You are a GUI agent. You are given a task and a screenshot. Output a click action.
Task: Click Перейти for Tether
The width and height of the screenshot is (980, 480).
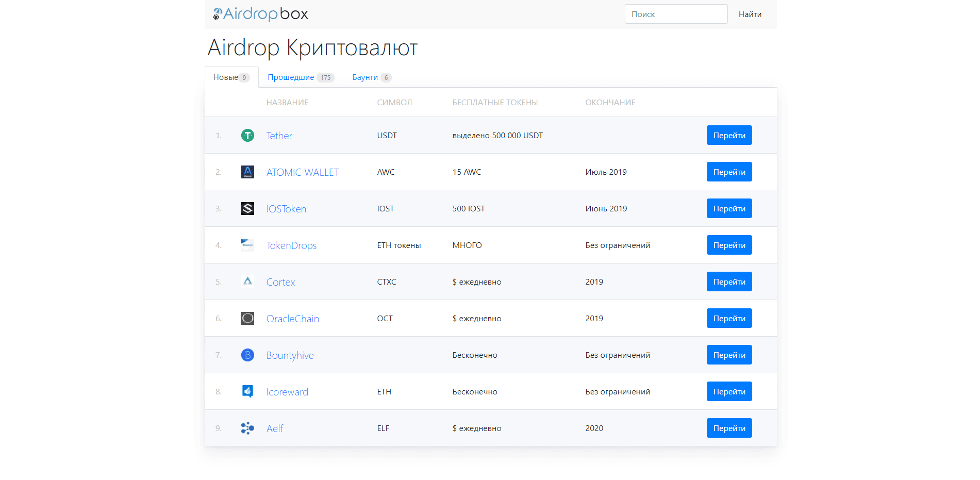729,135
